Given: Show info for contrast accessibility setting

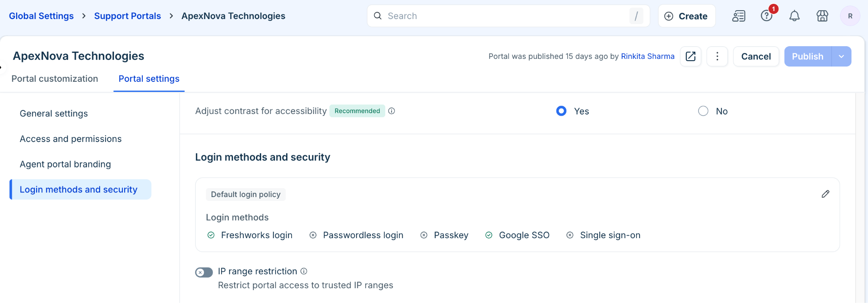Looking at the screenshot, I should tap(392, 111).
